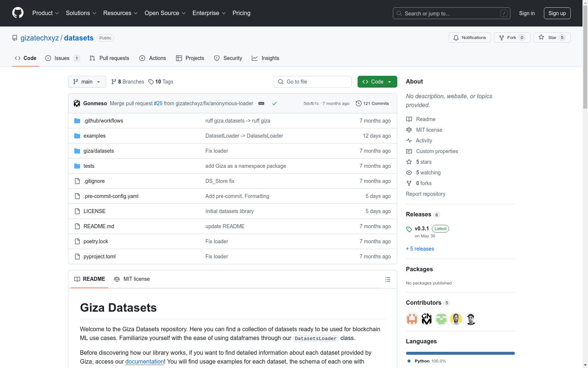Image resolution: width=588 pixels, height=368 pixels.
Task: Click the Python language bar
Action: [460, 353]
